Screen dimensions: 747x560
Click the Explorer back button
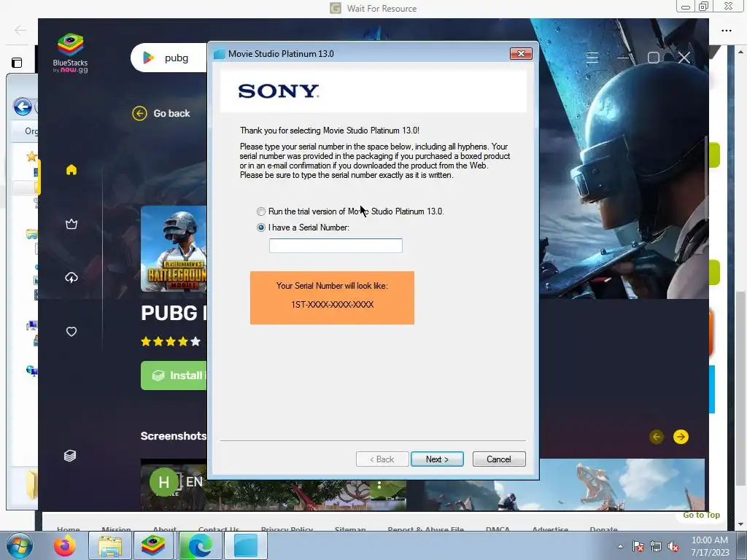(x=23, y=106)
